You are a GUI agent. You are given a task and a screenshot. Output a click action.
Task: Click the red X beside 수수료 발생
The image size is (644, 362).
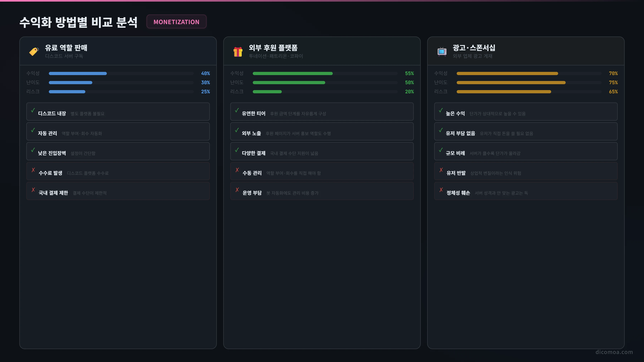33,170
